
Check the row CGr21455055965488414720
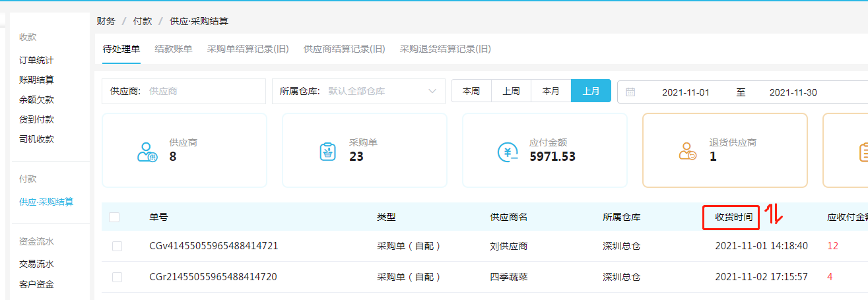pyautogui.click(x=117, y=277)
